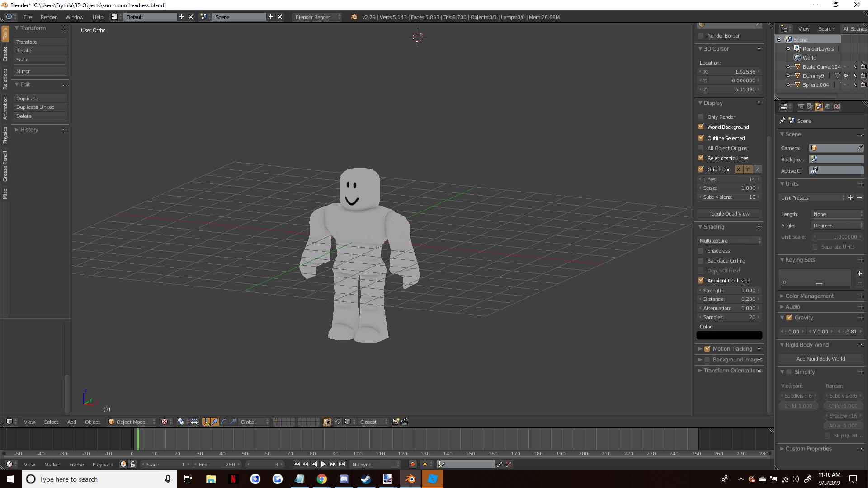The width and height of the screenshot is (868, 488).
Task: Click the Render properties camera tab
Action: point(801,107)
